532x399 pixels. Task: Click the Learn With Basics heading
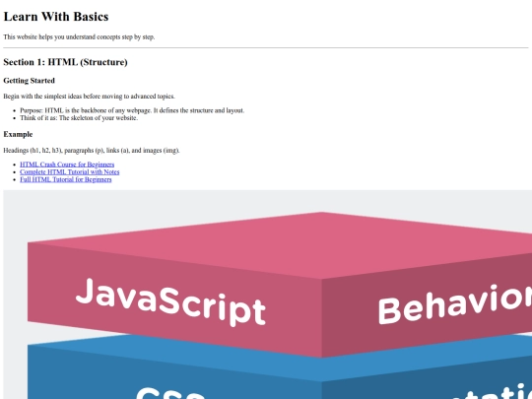(56, 17)
